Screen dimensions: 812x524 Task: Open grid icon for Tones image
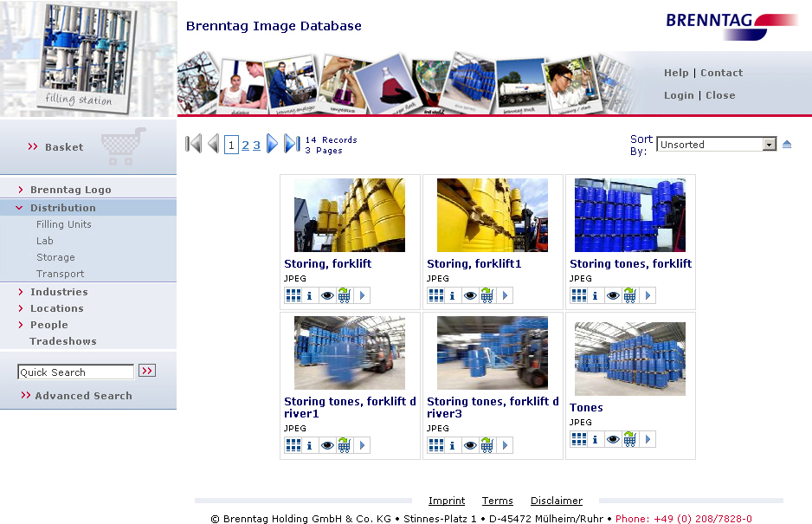tap(579, 439)
